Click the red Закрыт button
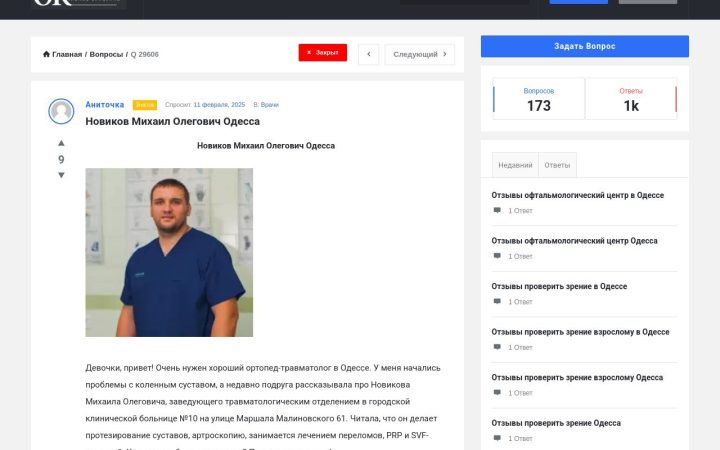 (322, 52)
